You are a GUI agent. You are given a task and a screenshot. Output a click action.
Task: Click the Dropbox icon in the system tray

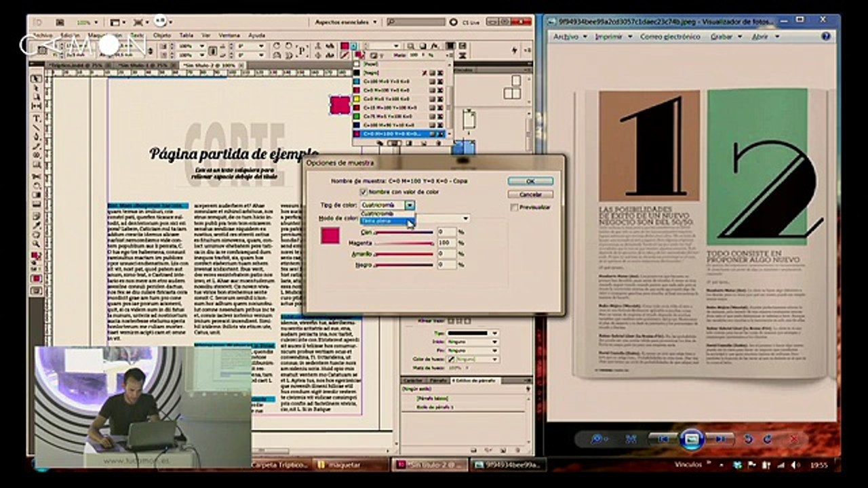(738, 465)
